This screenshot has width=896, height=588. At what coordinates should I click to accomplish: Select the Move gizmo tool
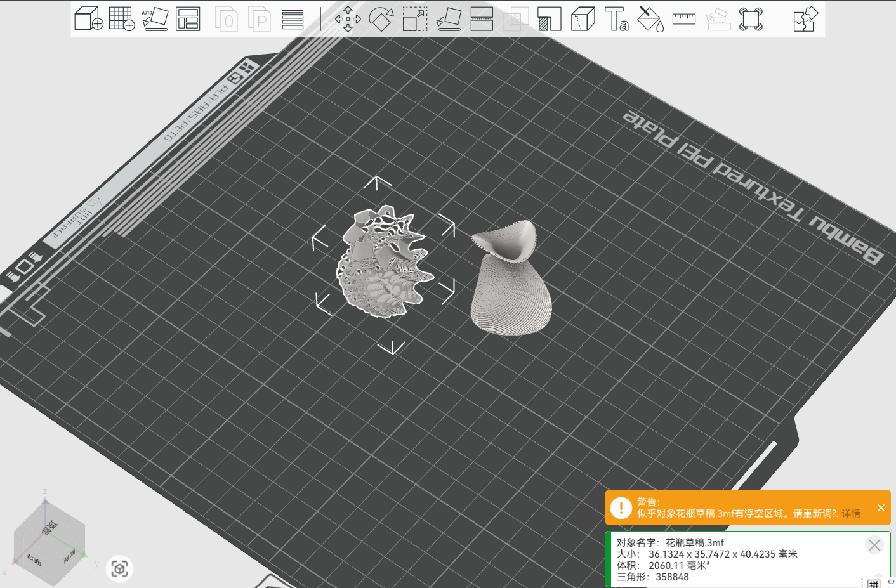click(348, 18)
